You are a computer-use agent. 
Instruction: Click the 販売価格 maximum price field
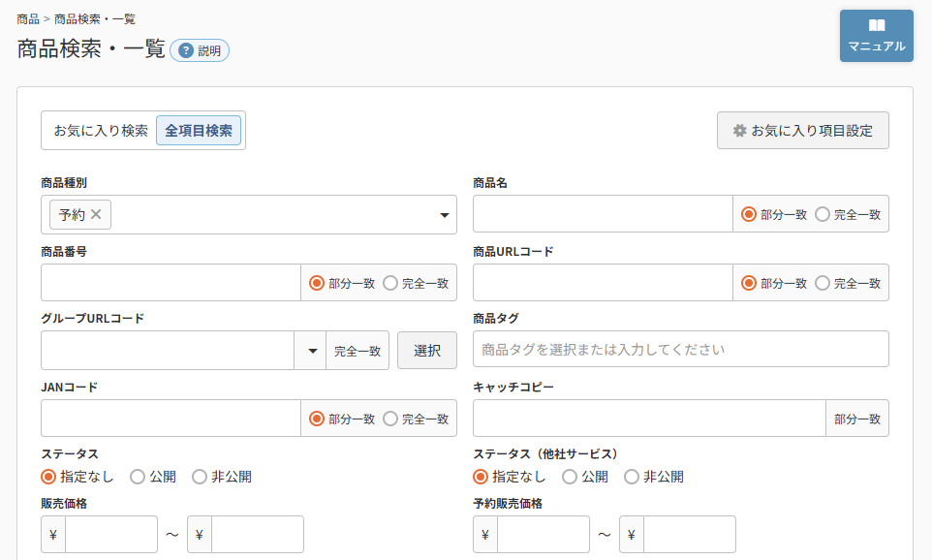click(x=258, y=535)
